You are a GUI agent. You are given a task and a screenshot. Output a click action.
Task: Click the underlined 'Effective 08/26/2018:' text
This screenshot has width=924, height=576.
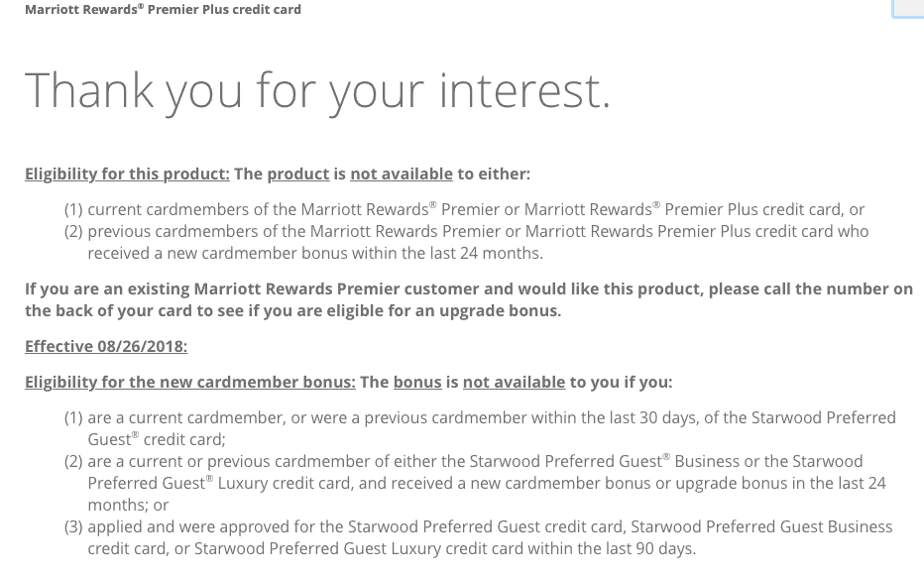tap(106, 346)
